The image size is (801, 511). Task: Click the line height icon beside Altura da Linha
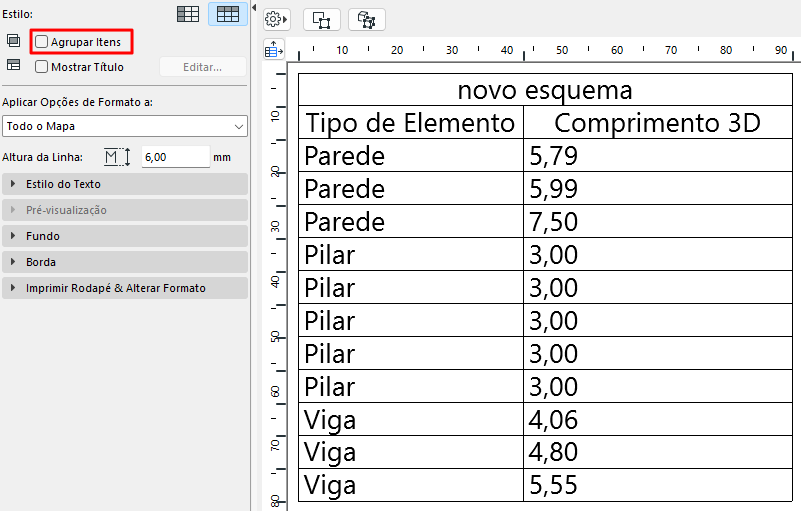tap(118, 157)
